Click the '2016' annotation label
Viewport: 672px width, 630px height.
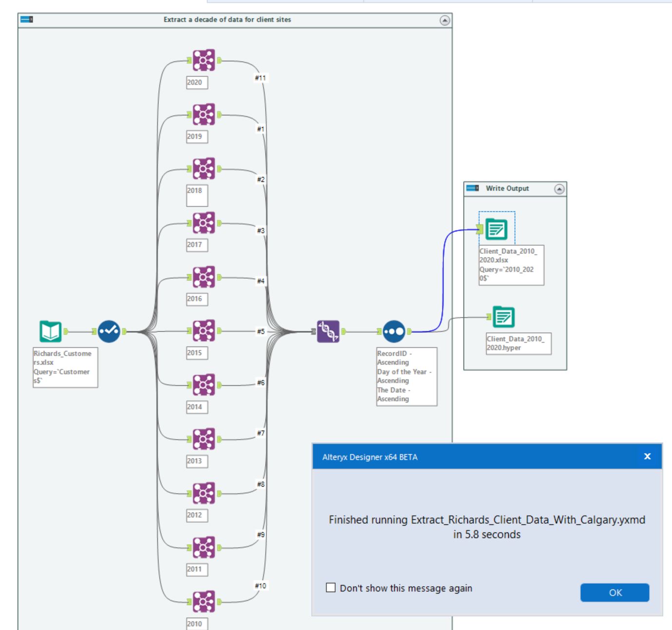(197, 299)
